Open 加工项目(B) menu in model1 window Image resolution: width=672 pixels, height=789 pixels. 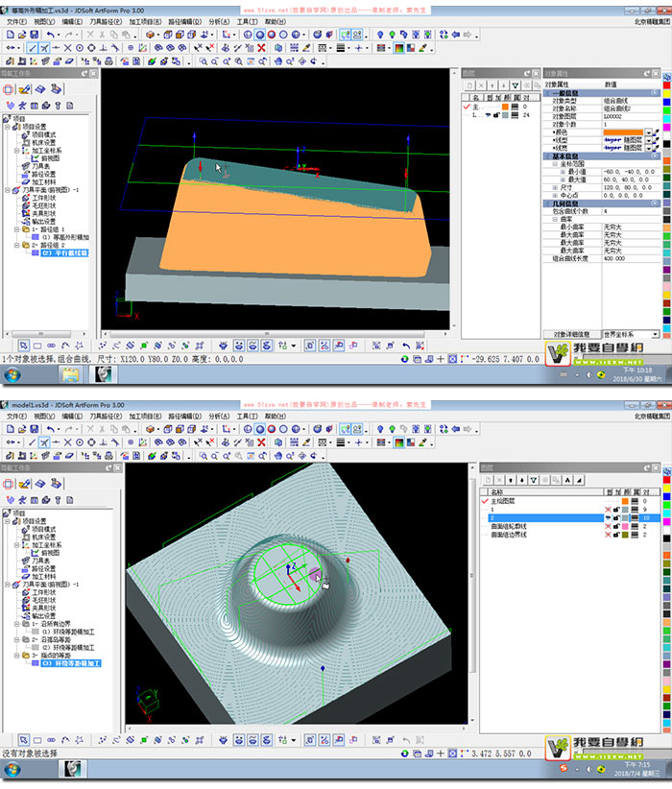click(146, 417)
